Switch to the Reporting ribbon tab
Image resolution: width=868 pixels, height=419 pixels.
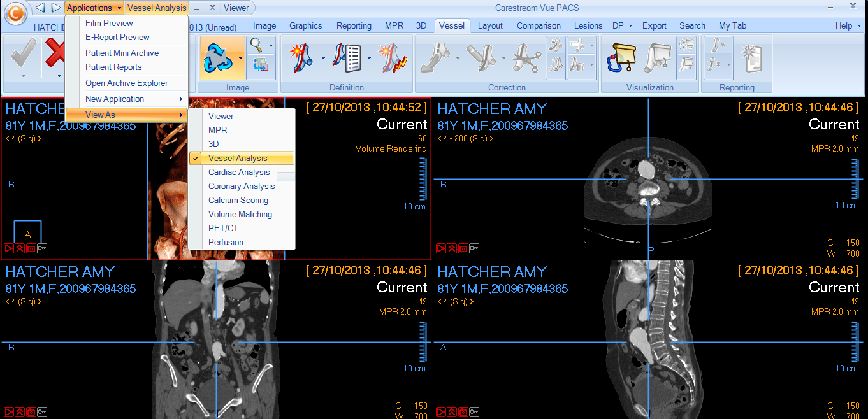[354, 25]
